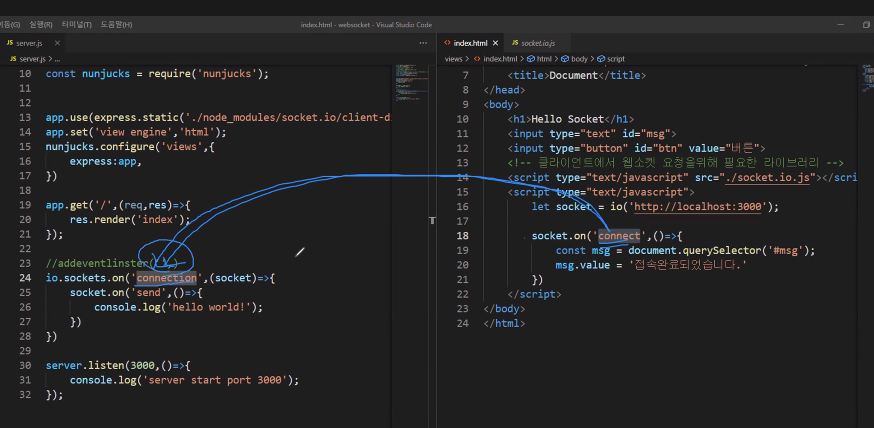874x428 pixels.
Task: Close the server.js tab
Action: (x=56, y=43)
